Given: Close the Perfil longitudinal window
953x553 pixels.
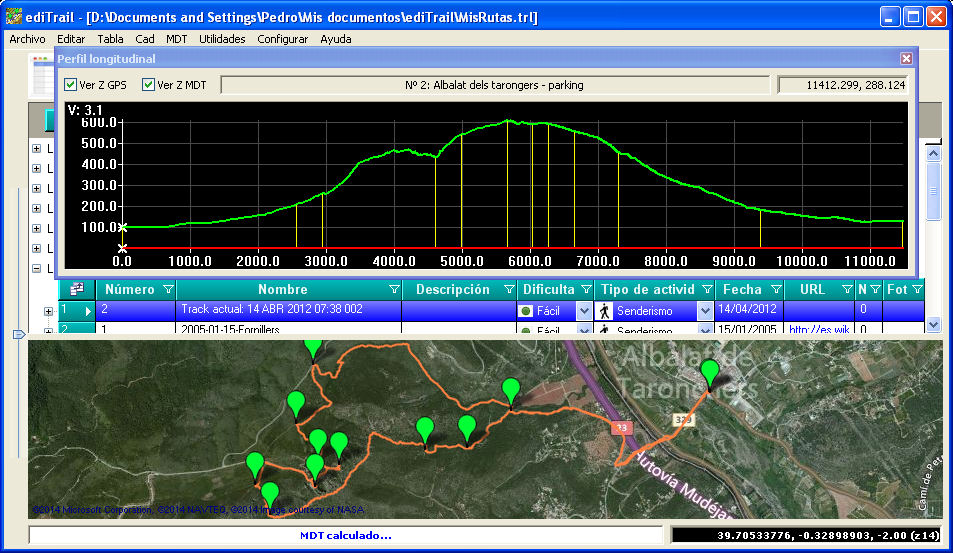Looking at the screenshot, I should tap(906, 58).
